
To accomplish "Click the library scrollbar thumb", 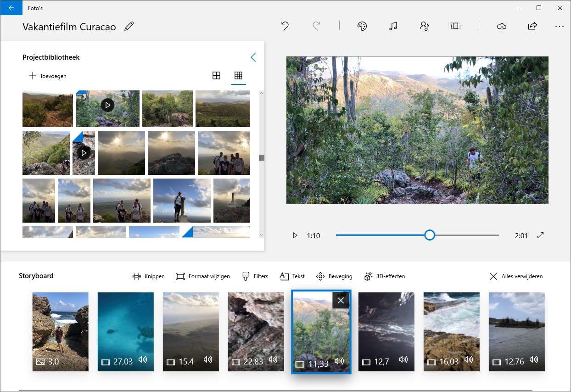I will [262, 157].
